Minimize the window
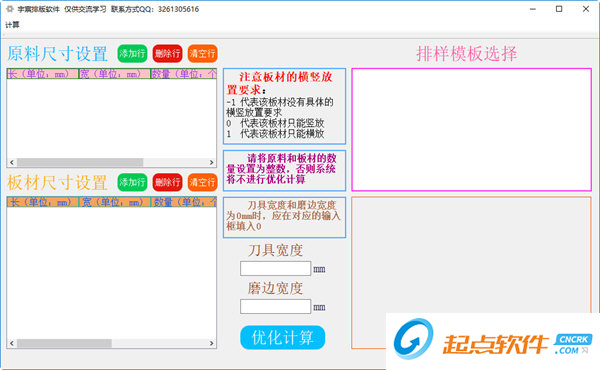This screenshot has height=370, width=600. [533, 9]
